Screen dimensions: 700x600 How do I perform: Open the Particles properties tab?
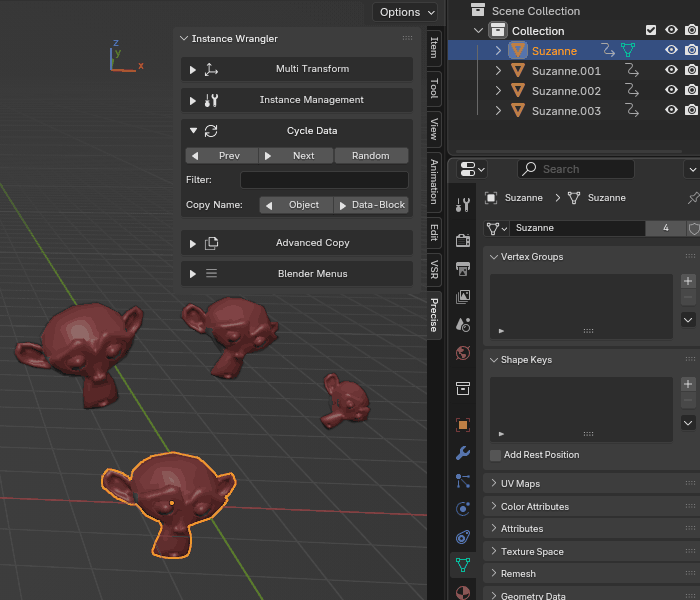pyautogui.click(x=463, y=481)
